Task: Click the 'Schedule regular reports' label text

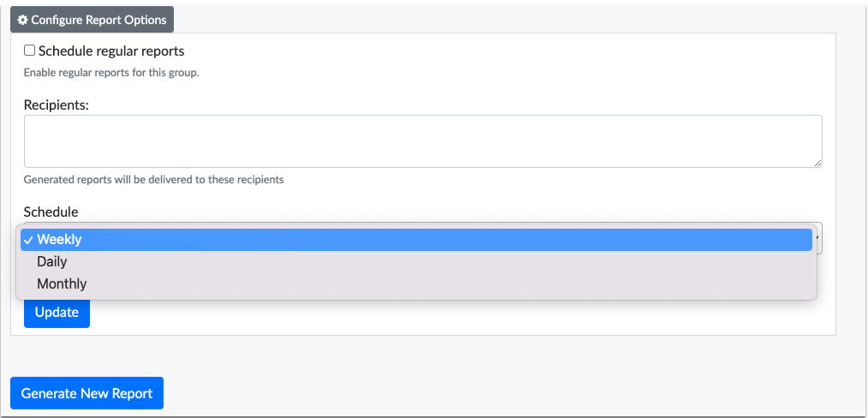Action: coord(111,51)
